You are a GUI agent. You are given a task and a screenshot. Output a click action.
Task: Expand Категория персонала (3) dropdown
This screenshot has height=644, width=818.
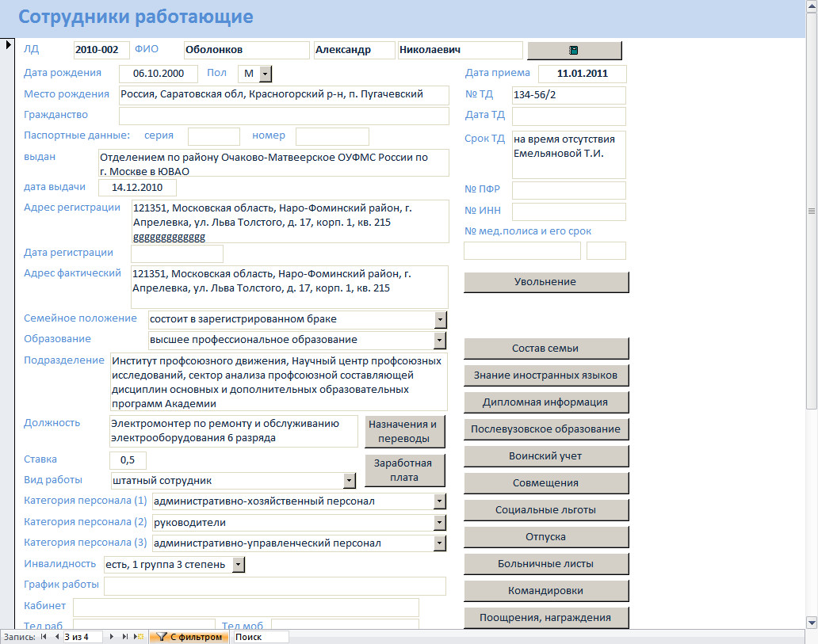click(x=440, y=543)
